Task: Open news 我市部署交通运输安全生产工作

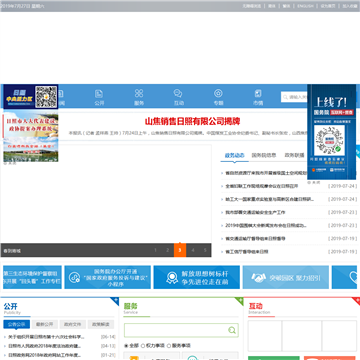Action: point(255,212)
